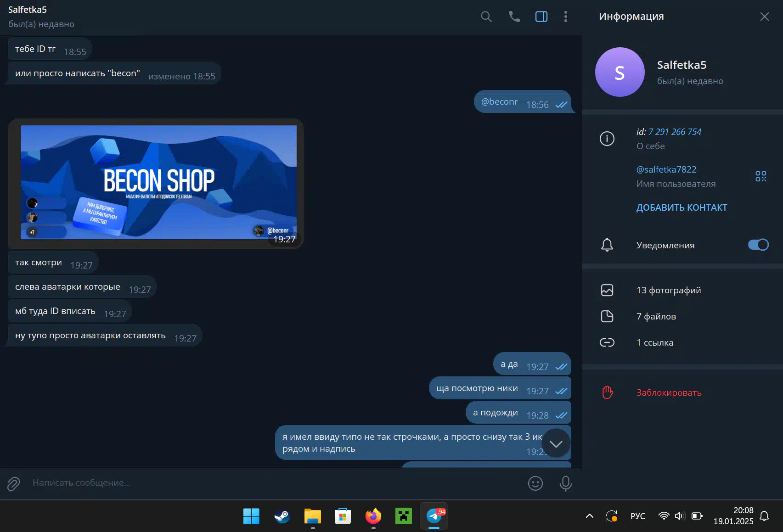The height and width of the screenshot is (532, 783).
Task: Click the voice message microphone icon
Action: pyautogui.click(x=565, y=483)
